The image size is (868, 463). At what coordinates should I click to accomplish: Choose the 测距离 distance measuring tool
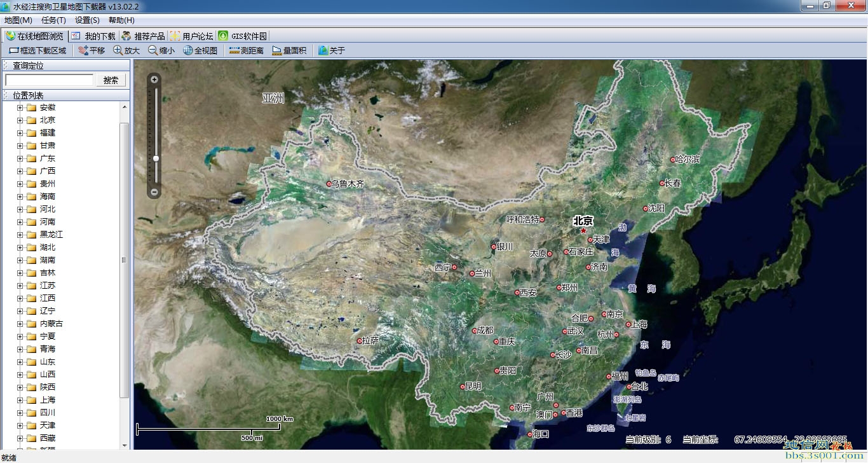[247, 50]
